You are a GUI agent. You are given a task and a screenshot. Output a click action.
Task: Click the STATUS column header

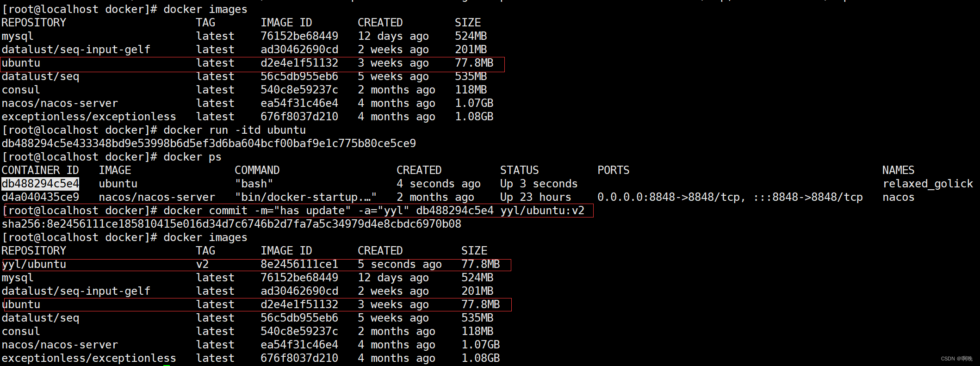click(x=519, y=170)
